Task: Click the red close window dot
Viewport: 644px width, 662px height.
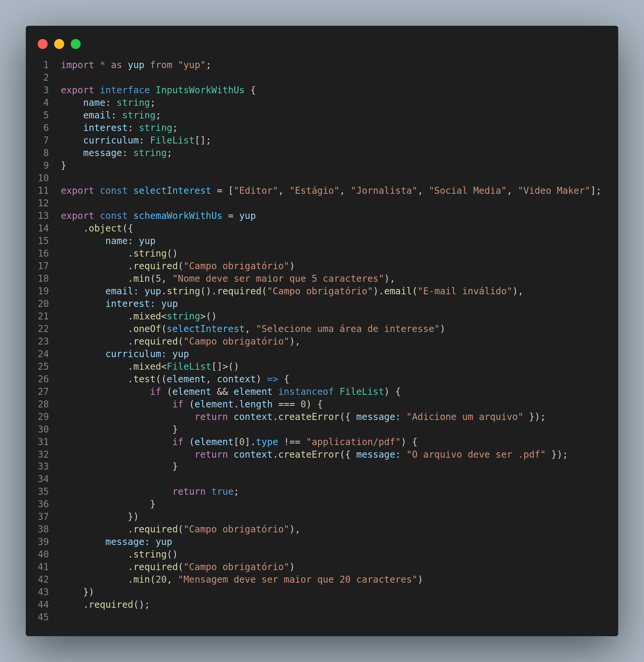Action: [43, 44]
